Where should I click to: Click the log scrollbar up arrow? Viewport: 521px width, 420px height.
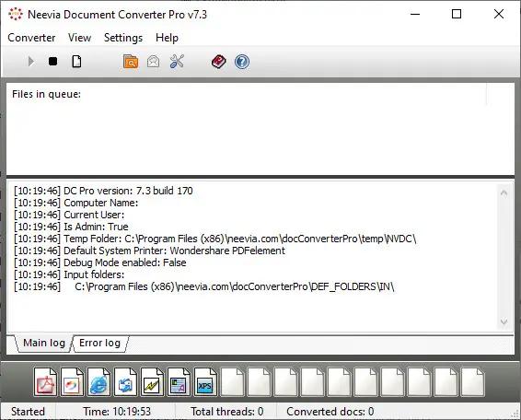click(504, 193)
